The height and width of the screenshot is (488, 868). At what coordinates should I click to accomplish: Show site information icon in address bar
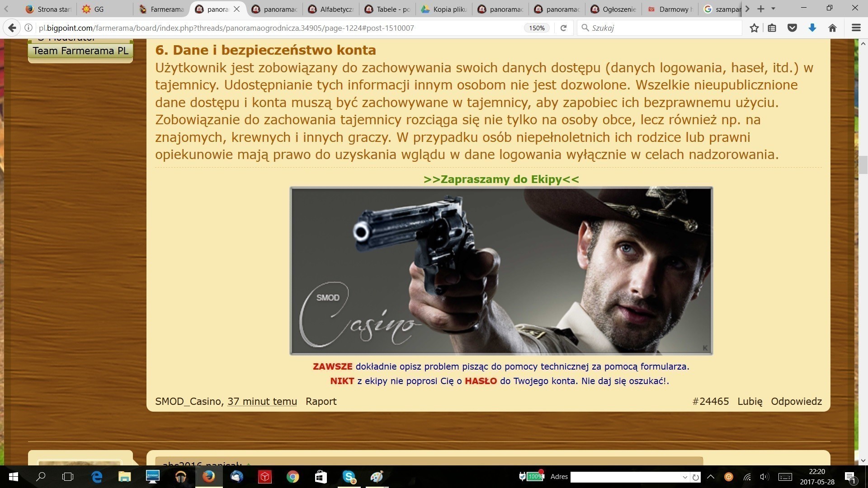pyautogui.click(x=28, y=28)
